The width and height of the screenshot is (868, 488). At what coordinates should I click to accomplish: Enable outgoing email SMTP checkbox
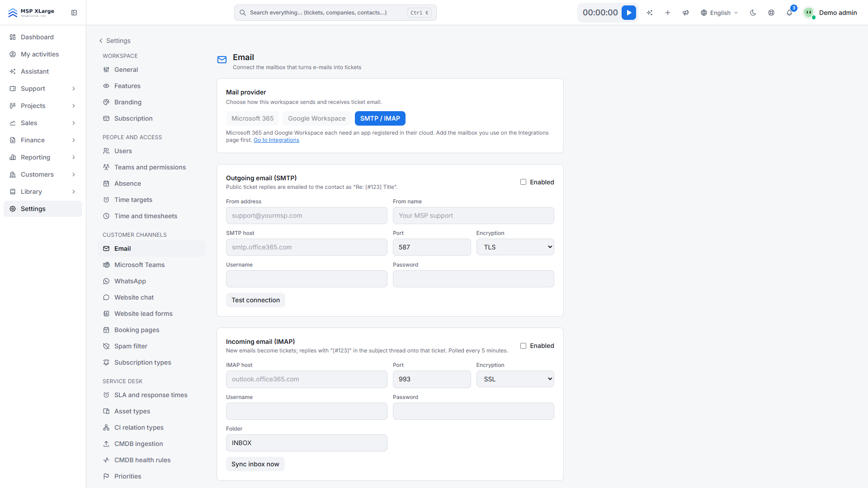coord(523,182)
